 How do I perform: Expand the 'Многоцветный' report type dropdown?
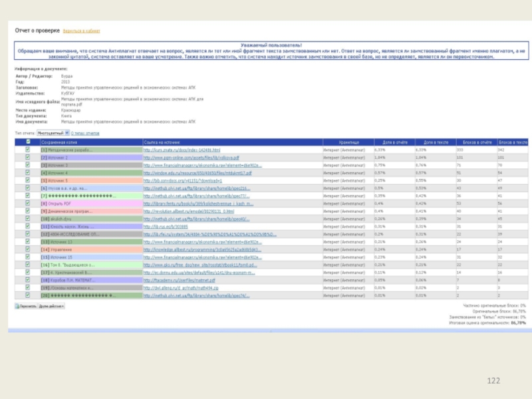point(51,133)
